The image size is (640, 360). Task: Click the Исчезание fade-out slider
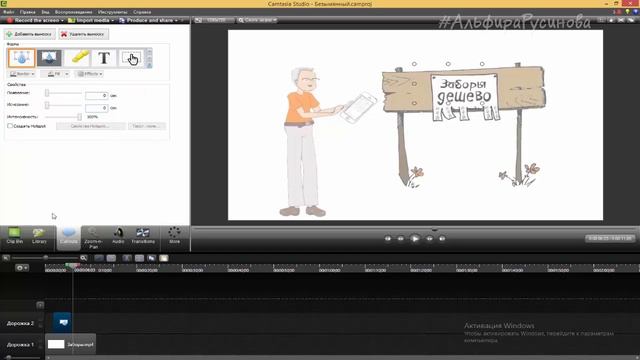click(x=63, y=105)
